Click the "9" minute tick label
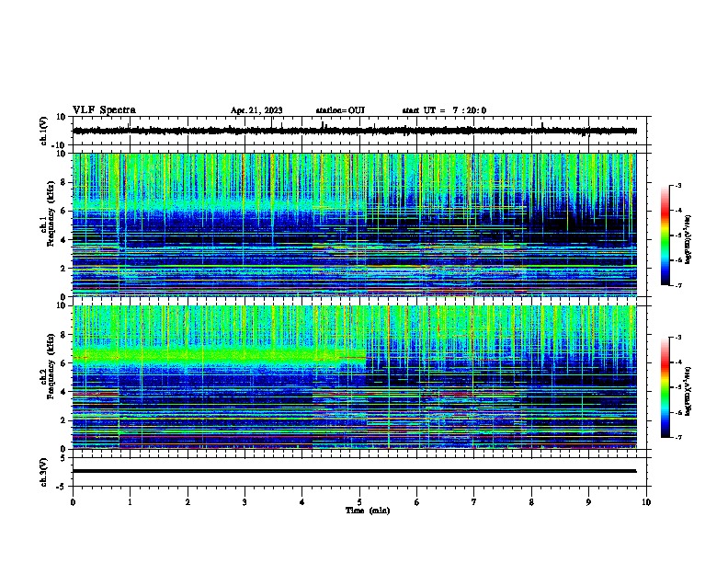Screen dimensions: 728x563 click(x=588, y=502)
